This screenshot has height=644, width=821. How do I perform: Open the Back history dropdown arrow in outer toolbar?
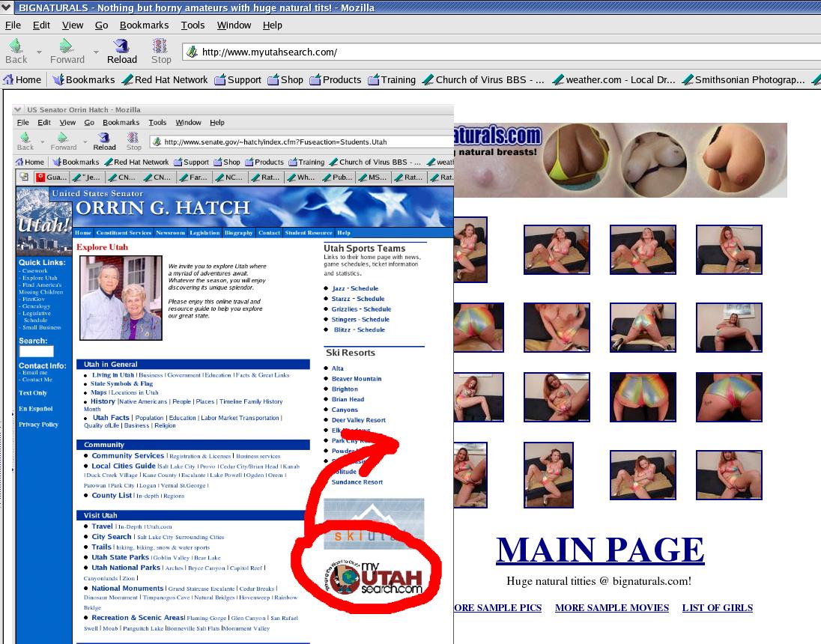39,52
